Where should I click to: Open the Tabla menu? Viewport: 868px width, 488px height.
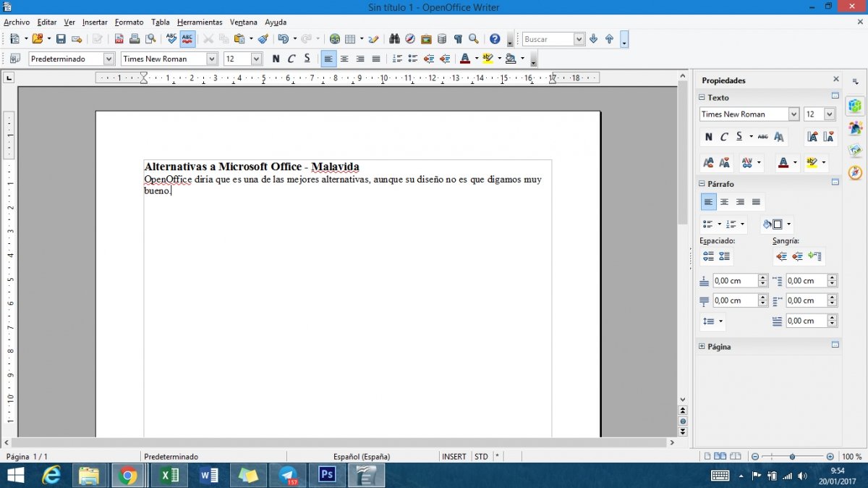[x=160, y=22]
